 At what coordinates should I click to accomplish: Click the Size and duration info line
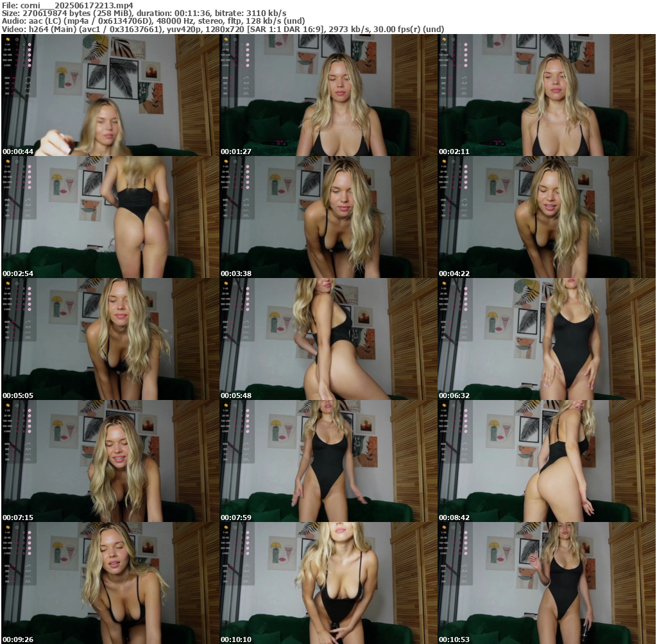click(x=144, y=13)
